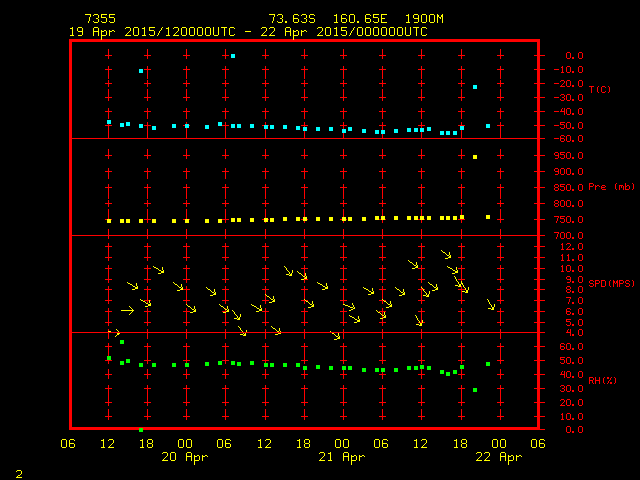Click the green humidity point near 30% at right
The width and height of the screenshot is (640, 480).
(x=475, y=390)
